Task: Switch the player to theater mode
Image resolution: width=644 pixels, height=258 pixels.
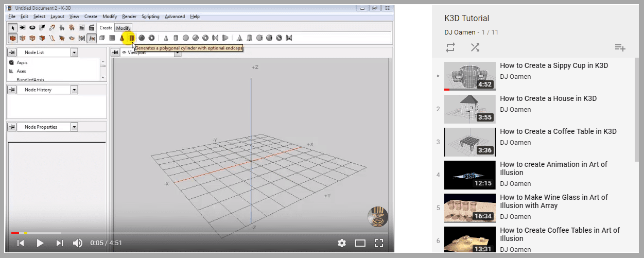Action: click(x=360, y=243)
